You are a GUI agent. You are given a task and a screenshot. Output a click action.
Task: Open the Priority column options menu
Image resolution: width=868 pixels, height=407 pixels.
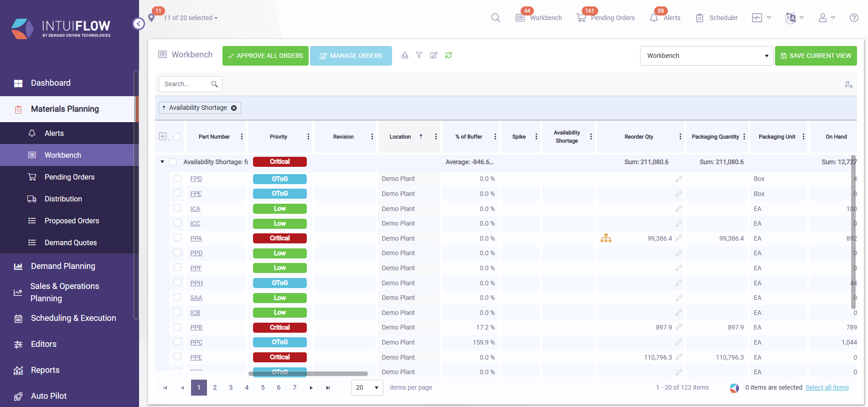pos(308,137)
